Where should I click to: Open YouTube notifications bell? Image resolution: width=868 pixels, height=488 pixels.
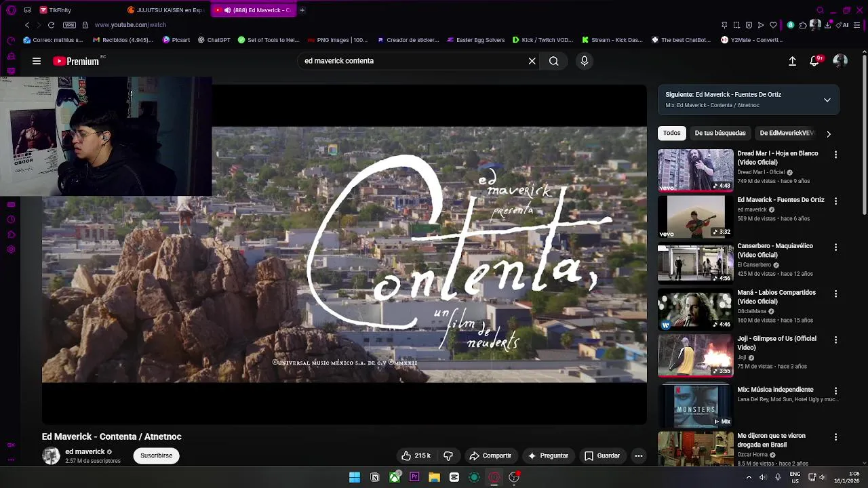point(814,61)
